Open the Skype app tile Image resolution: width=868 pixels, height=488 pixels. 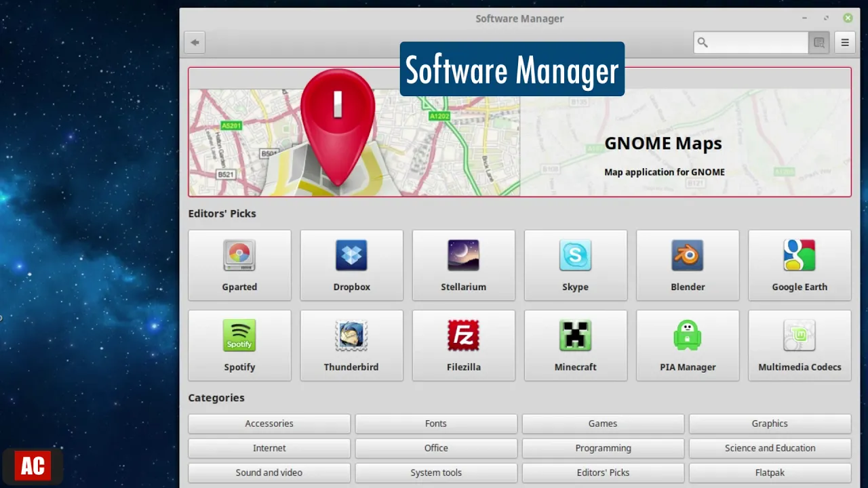tap(575, 265)
